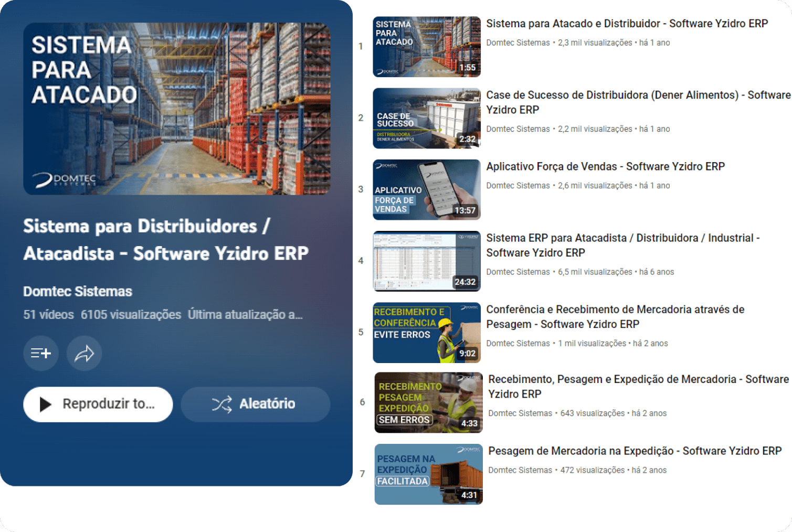Click the 51 vídeos count text
This screenshot has width=792, height=532.
coord(49,315)
